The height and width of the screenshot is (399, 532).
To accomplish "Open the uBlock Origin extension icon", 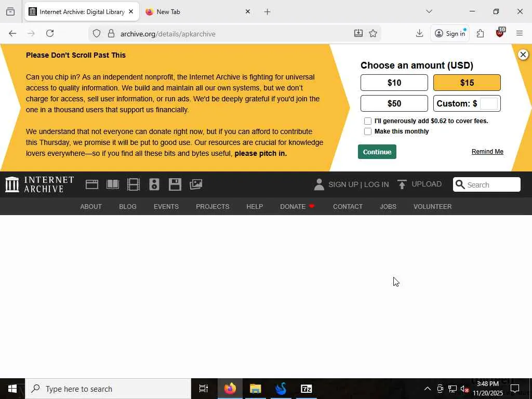I will (x=500, y=33).
